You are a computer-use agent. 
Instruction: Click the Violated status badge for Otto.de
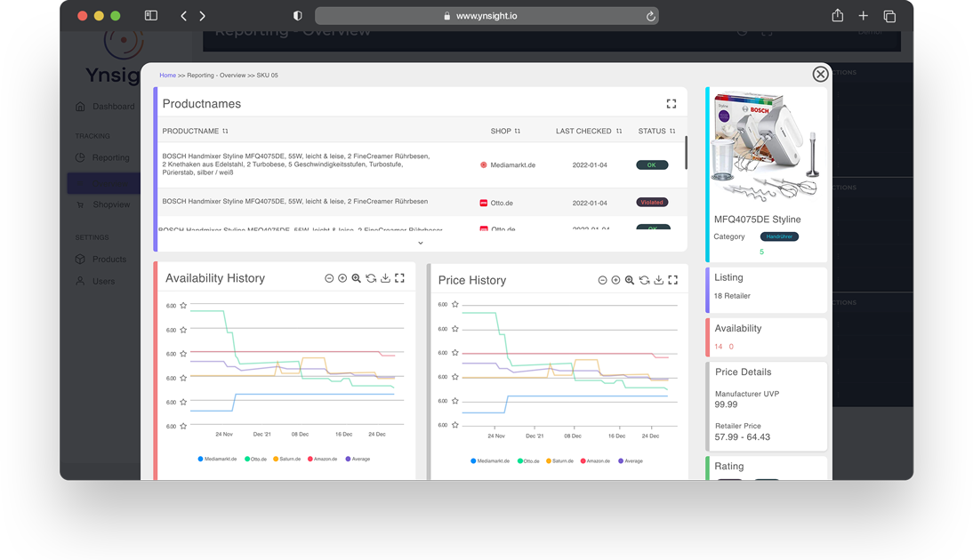652,203
